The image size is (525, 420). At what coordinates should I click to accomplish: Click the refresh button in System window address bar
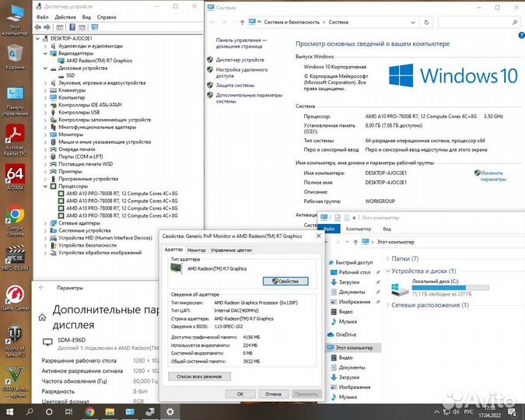tap(426, 23)
